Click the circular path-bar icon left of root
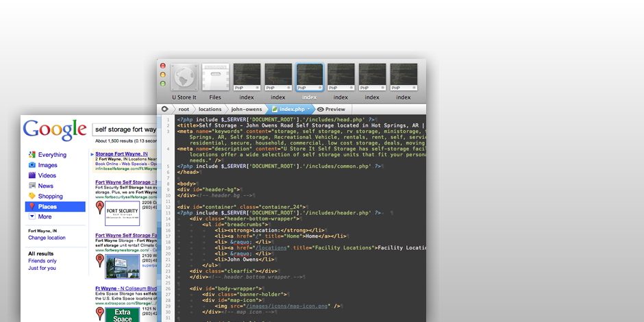 pos(164,109)
